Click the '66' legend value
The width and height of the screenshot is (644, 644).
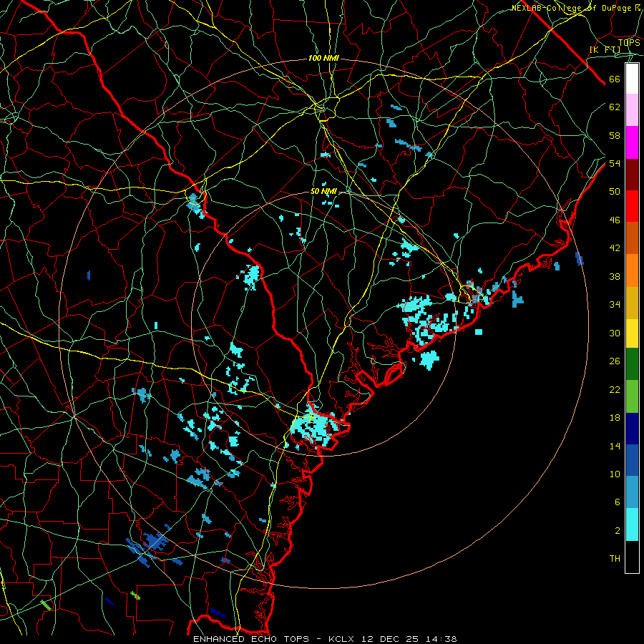click(x=615, y=79)
